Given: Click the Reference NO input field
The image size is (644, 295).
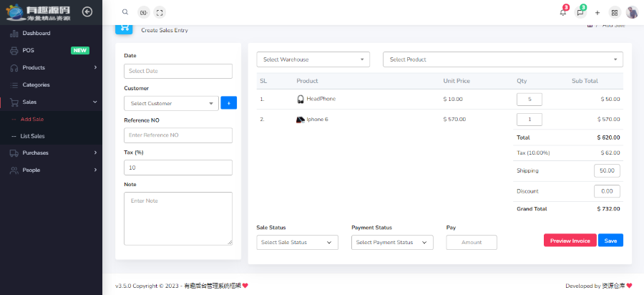Looking at the screenshot, I should (x=178, y=135).
